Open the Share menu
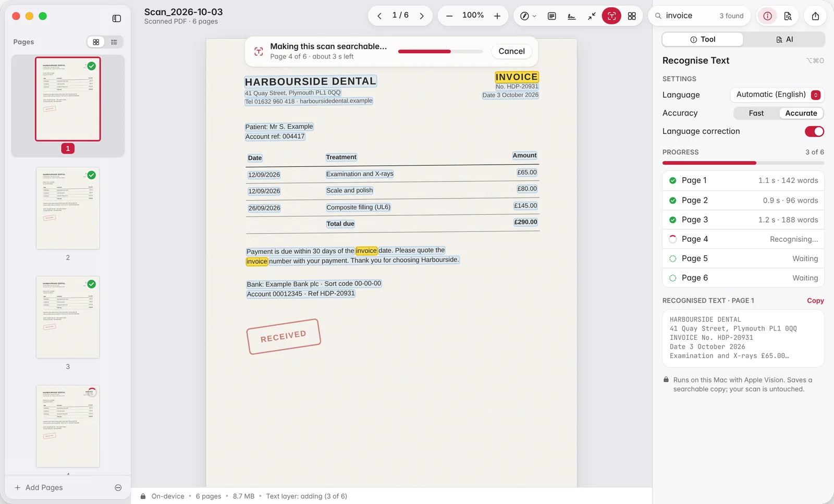The width and height of the screenshot is (834, 504). (815, 16)
